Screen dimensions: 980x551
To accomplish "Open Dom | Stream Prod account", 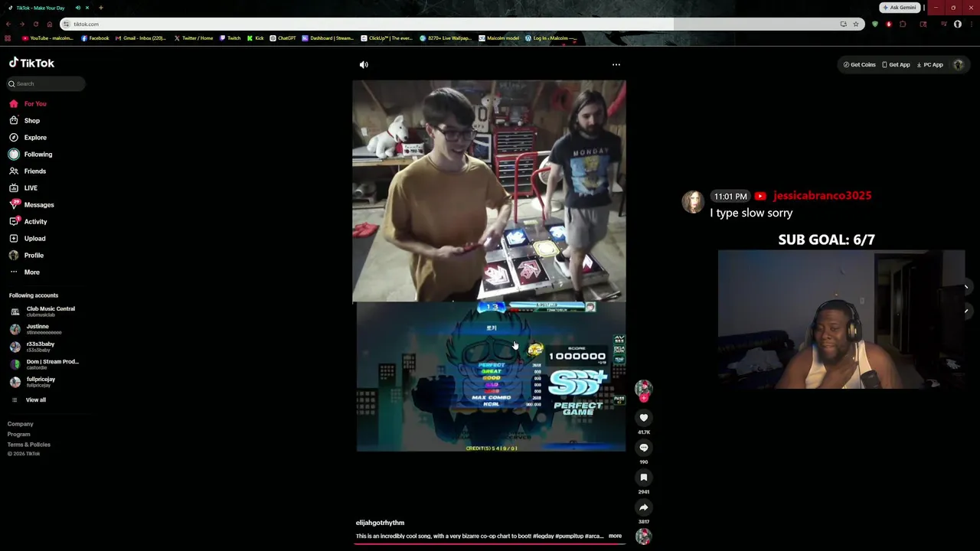I will tap(44, 364).
